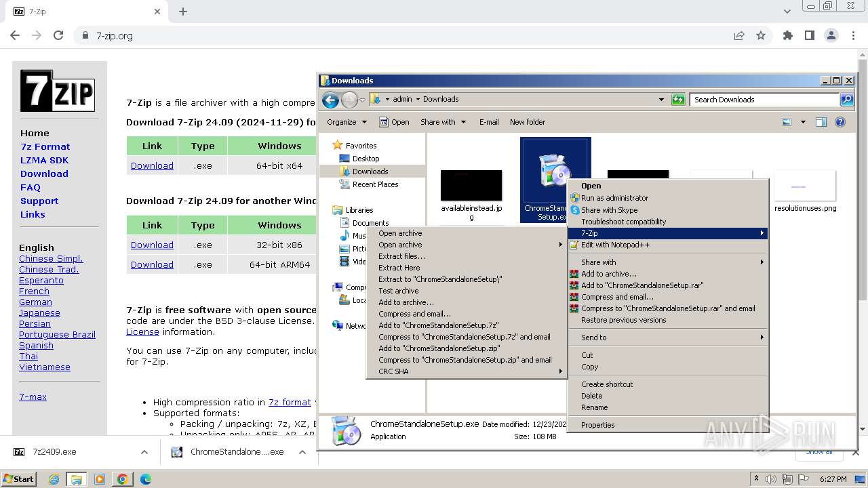Select the availableinstead.jpg thumbnail
Screen dimensions: 868x488
tap(471, 186)
